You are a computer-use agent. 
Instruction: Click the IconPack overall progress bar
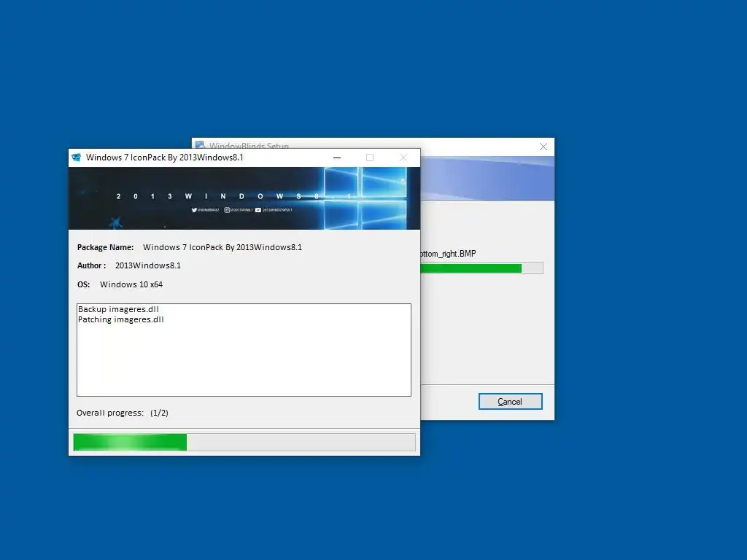(244, 442)
